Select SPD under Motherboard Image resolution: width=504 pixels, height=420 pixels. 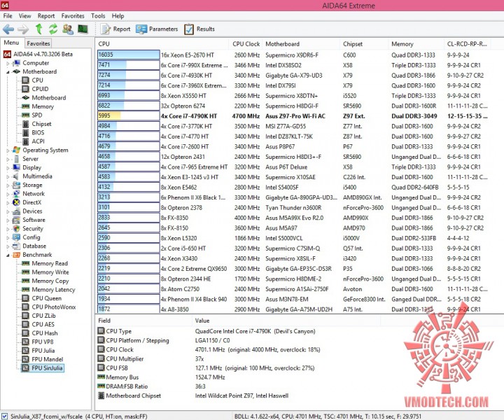(x=36, y=115)
